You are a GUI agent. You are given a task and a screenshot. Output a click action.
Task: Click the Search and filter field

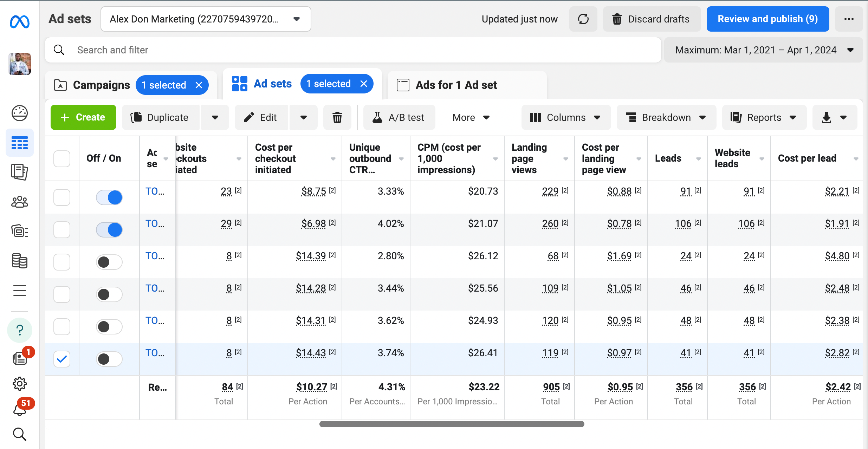tap(351, 50)
